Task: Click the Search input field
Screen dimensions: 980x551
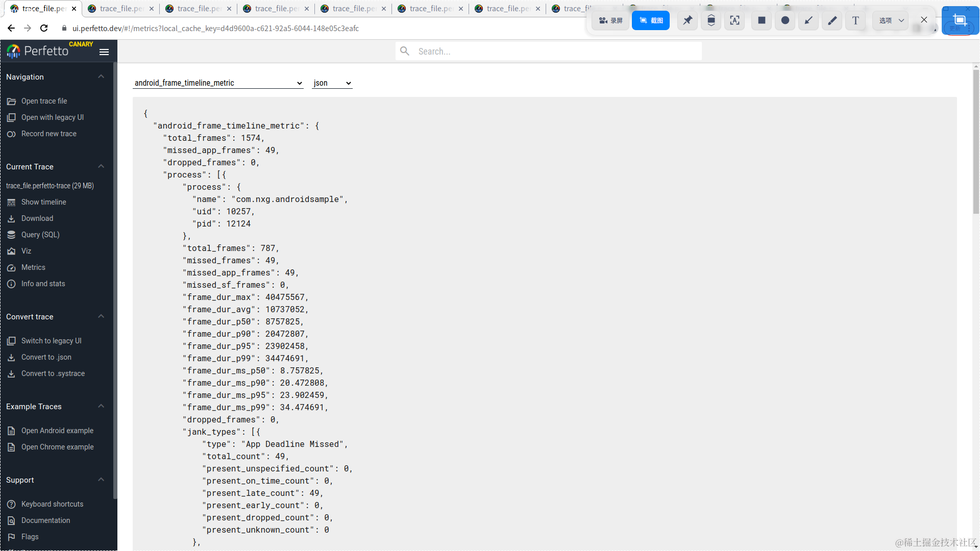Action: (549, 51)
